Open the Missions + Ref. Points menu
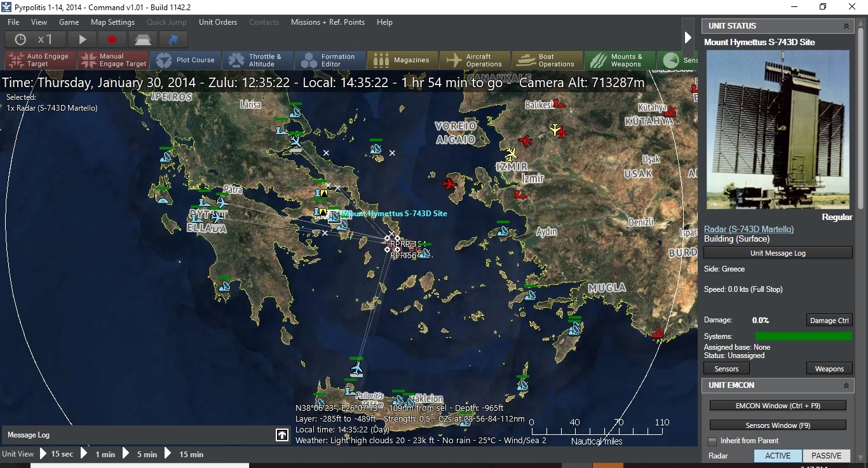This screenshot has height=468, width=868. [x=328, y=22]
